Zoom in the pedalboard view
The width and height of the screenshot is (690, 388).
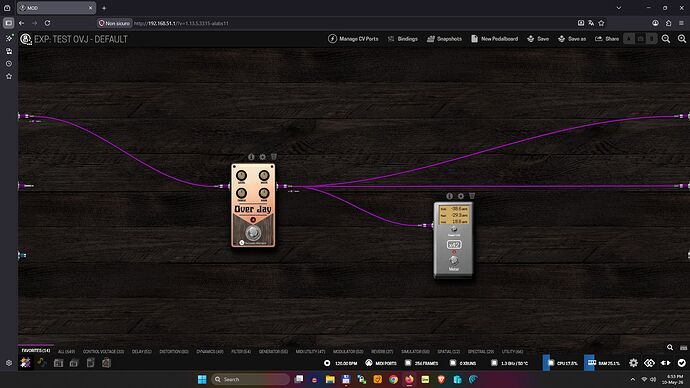point(682,39)
